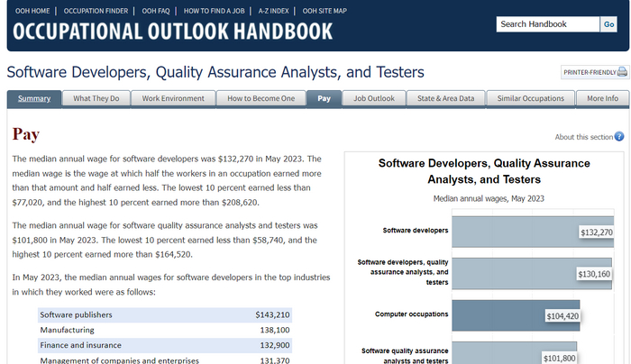Click the $104,420 chart value label
The height and width of the screenshot is (364, 631).
click(x=562, y=316)
